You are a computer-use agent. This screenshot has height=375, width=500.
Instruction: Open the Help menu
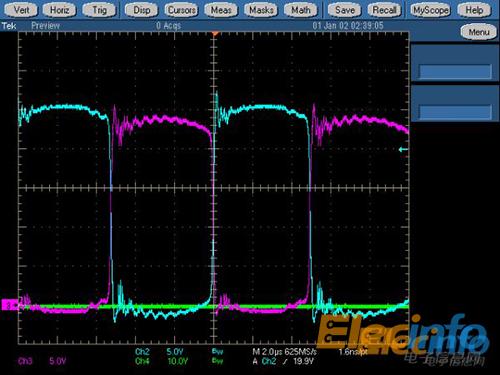(474, 10)
